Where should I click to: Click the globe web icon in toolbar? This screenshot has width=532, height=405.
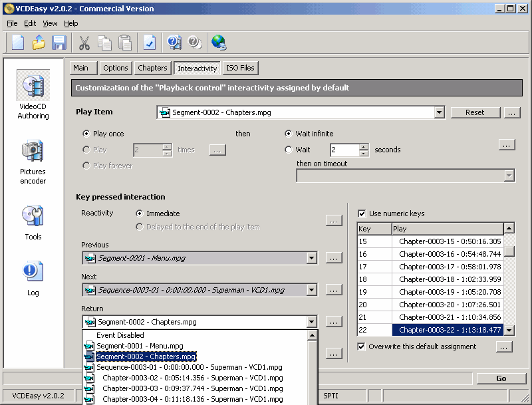218,43
